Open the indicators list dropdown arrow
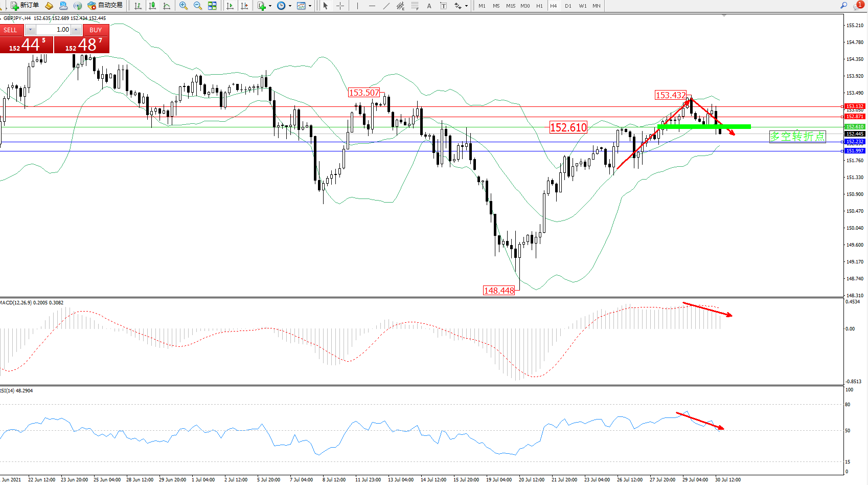Viewport: 868px width, 485px height. point(270,6)
